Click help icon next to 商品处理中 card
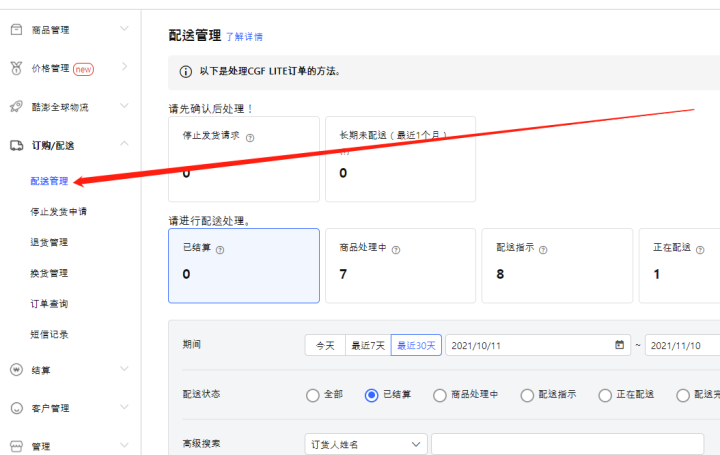 click(396, 250)
